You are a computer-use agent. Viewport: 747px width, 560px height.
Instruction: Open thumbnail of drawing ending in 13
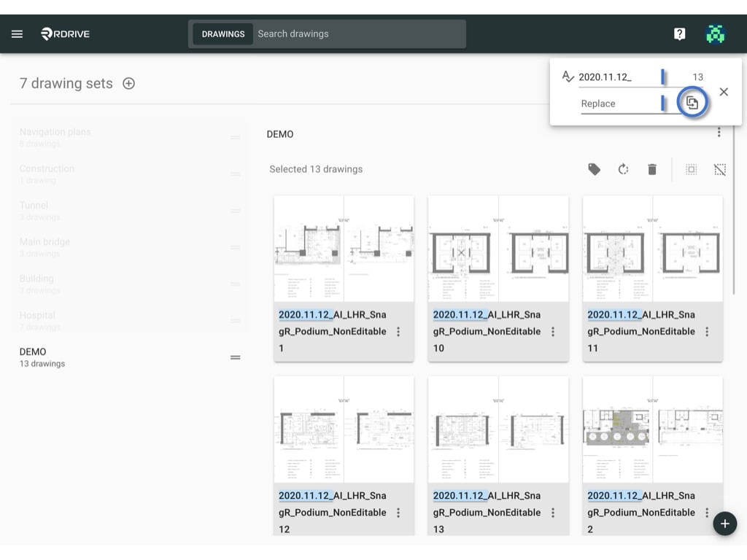(x=498, y=429)
